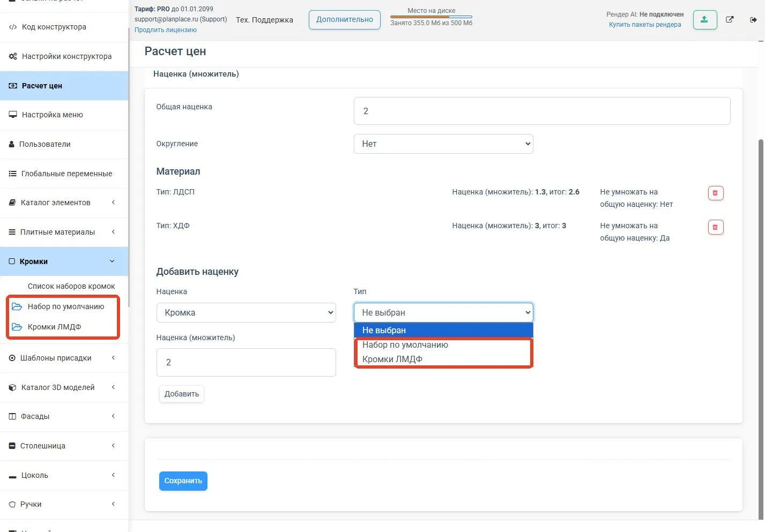The height and width of the screenshot is (532, 765).
Task: Click Не умножать на общую наценку: Да
Action: coord(635,232)
